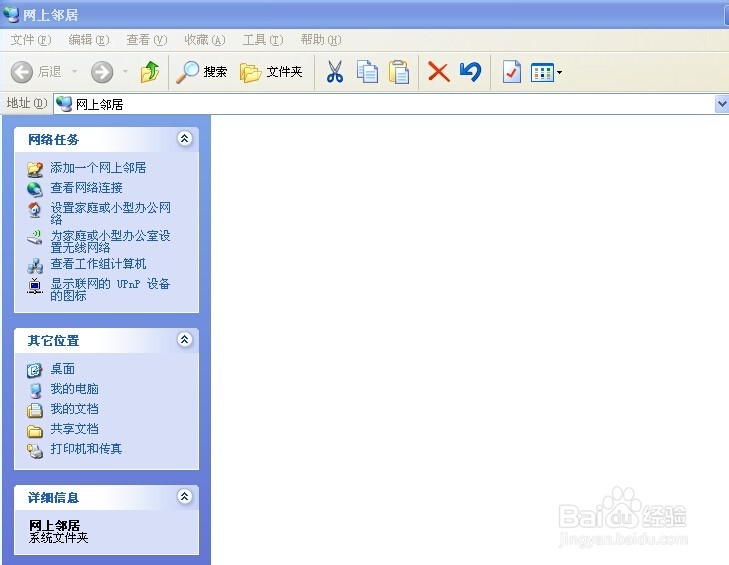Go up one folder level icon
Viewport: 729px width, 565px height.
pos(150,72)
